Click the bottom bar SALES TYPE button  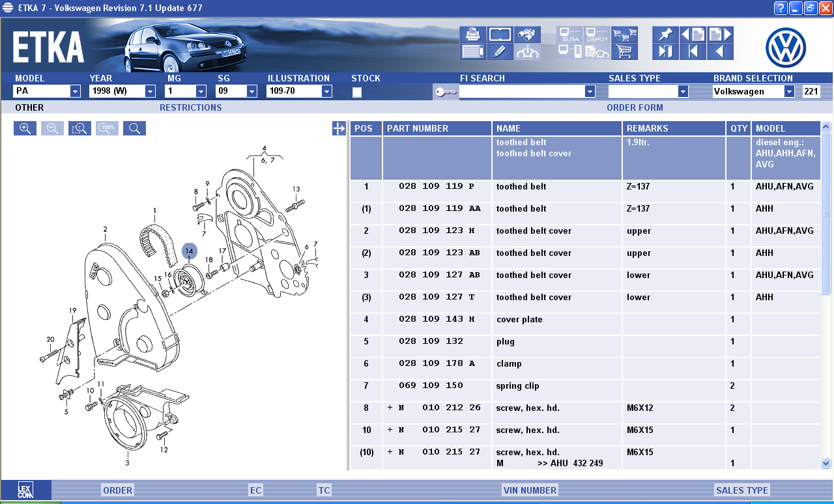(742, 490)
